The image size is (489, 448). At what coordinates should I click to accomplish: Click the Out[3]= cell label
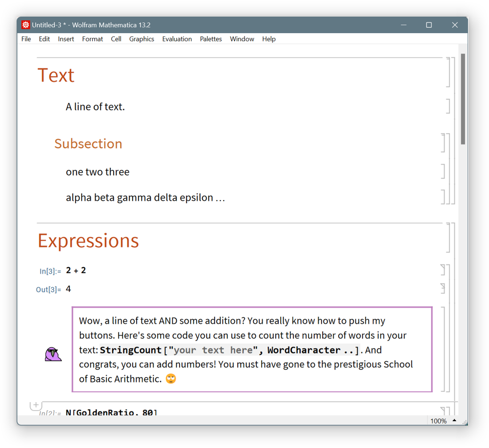click(48, 290)
